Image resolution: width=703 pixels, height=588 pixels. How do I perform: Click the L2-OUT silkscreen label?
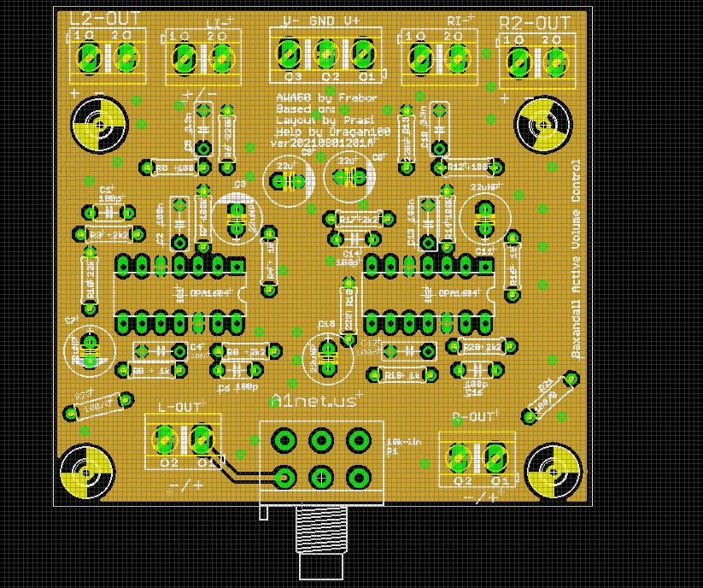point(105,19)
